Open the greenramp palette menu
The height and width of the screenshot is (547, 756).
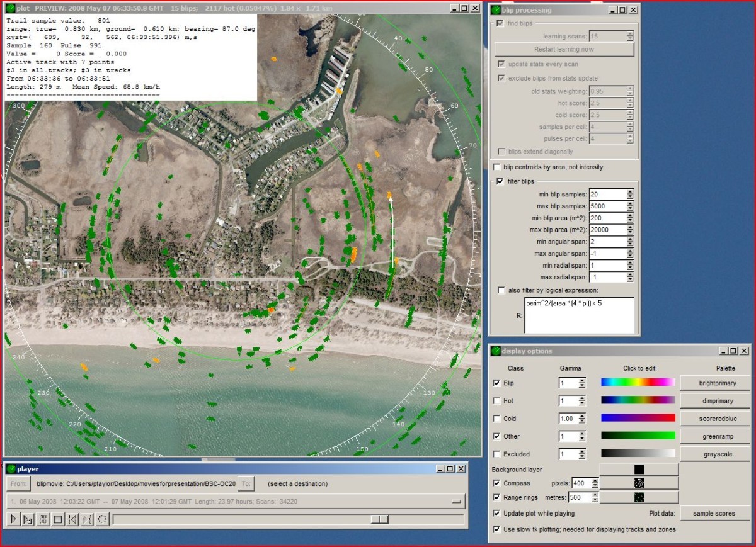[x=716, y=436]
